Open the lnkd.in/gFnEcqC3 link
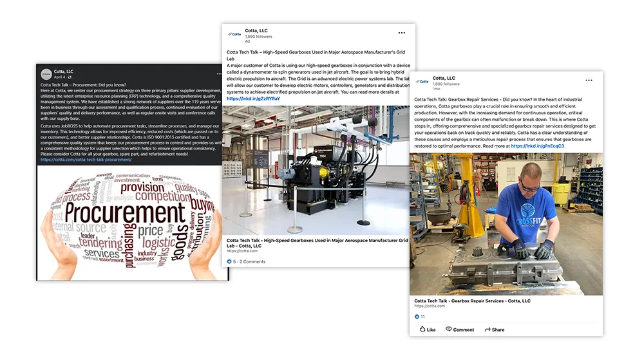The height and width of the screenshot is (356, 644). [x=537, y=145]
